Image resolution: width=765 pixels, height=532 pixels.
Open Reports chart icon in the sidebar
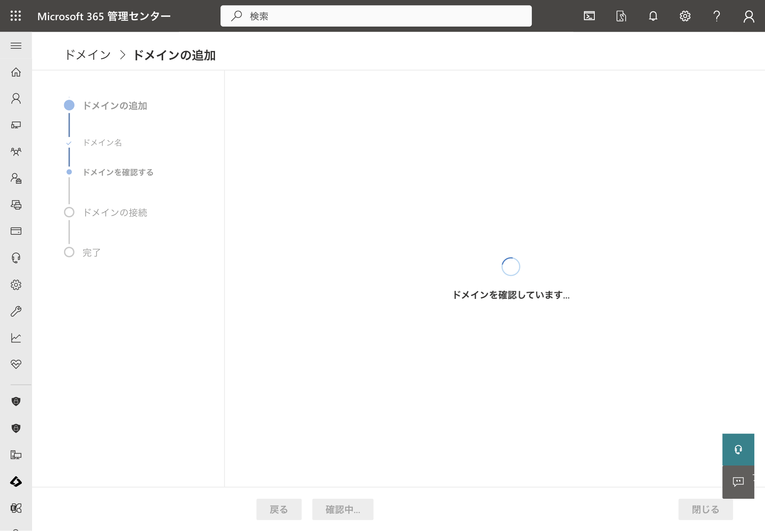tap(16, 338)
